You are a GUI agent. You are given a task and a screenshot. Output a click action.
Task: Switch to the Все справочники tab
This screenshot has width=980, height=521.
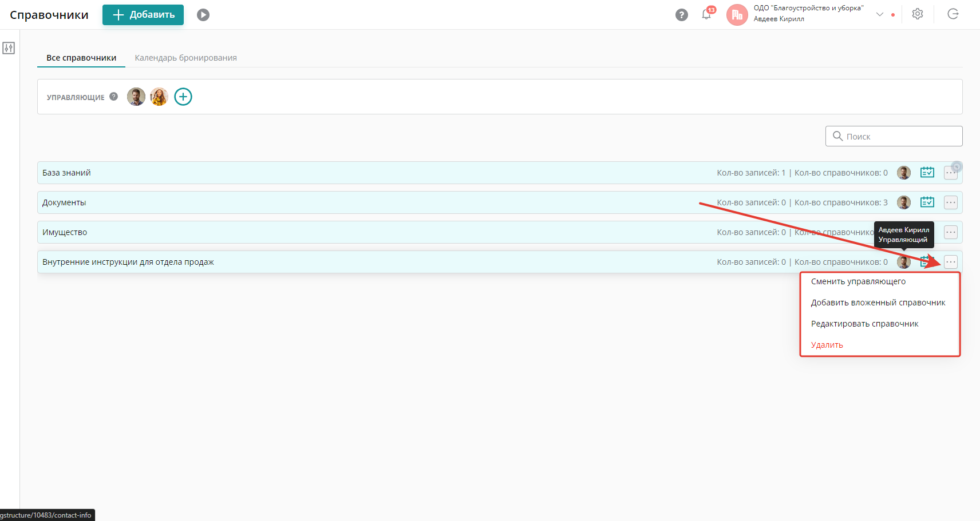[x=81, y=58]
